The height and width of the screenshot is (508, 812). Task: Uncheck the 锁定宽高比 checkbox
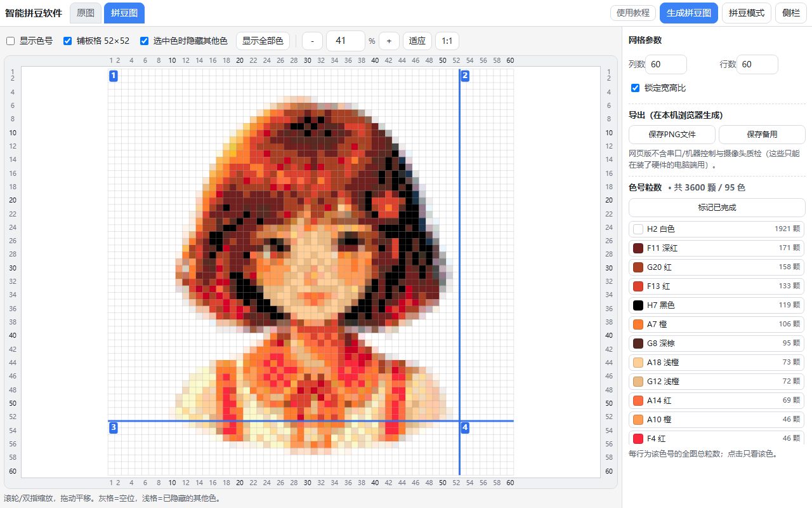coord(635,88)
